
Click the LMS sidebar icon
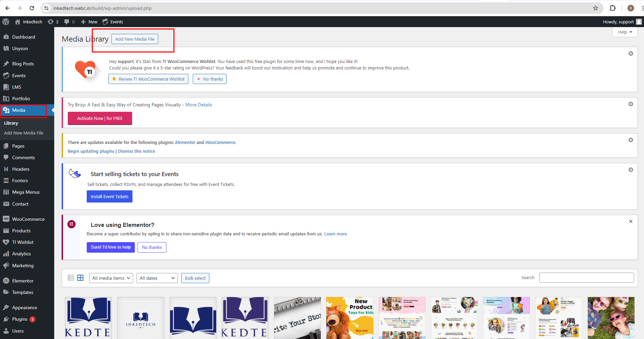point(6,87)
